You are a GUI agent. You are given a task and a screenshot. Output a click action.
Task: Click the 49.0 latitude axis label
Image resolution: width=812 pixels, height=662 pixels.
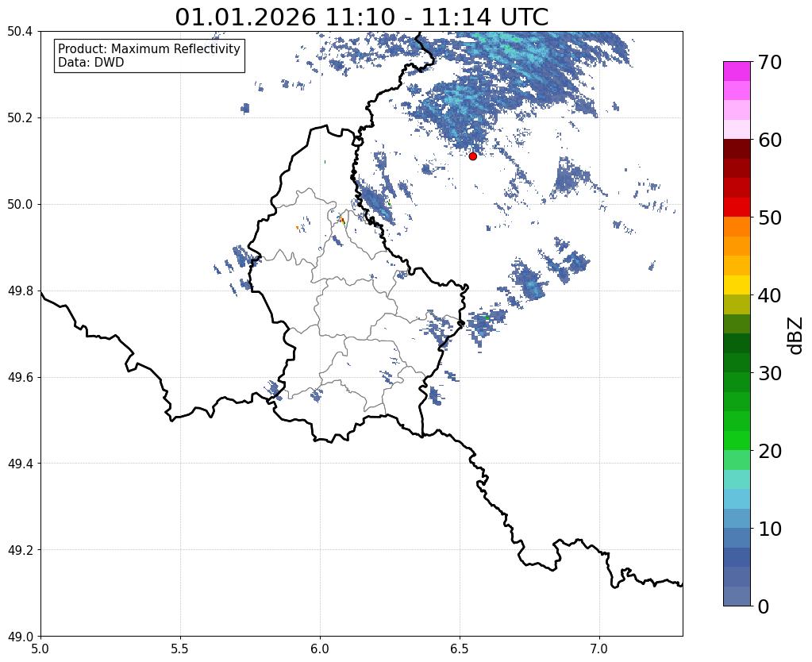20,636
